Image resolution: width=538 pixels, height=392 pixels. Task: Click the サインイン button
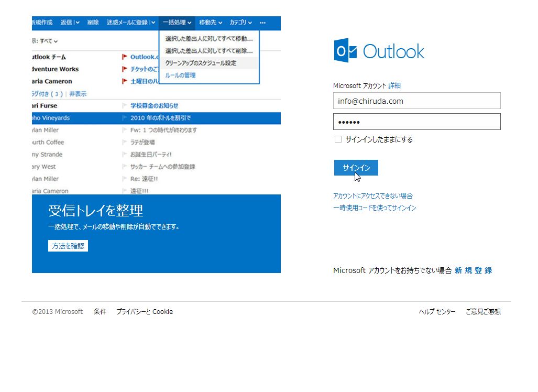(356, 168)
